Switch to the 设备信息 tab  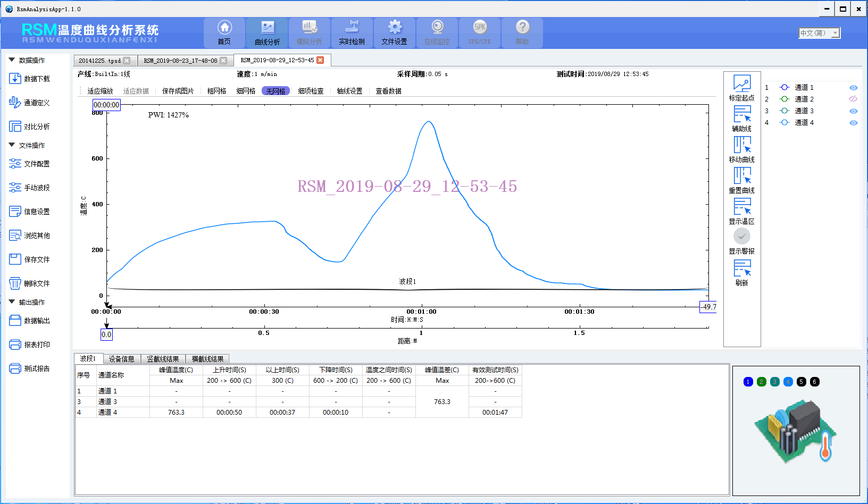point(121,359)
